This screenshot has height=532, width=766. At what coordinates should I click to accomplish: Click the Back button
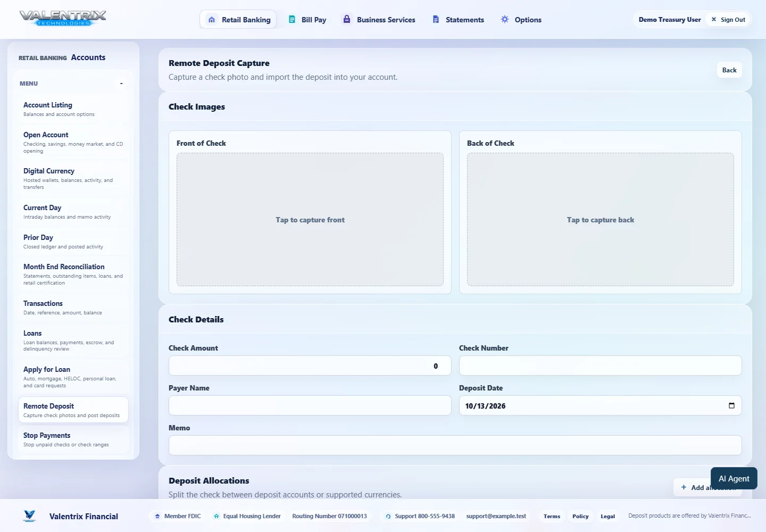click(x=729, y=70)
